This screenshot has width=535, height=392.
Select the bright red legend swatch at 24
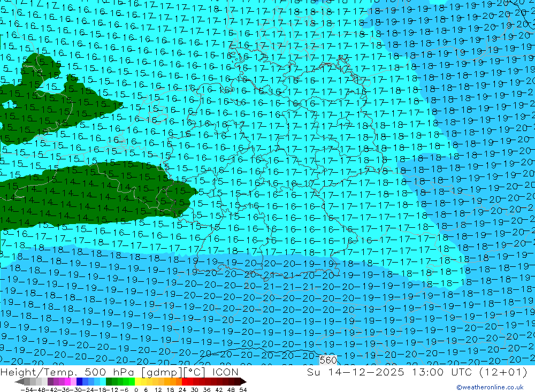(x=185, y=382)
